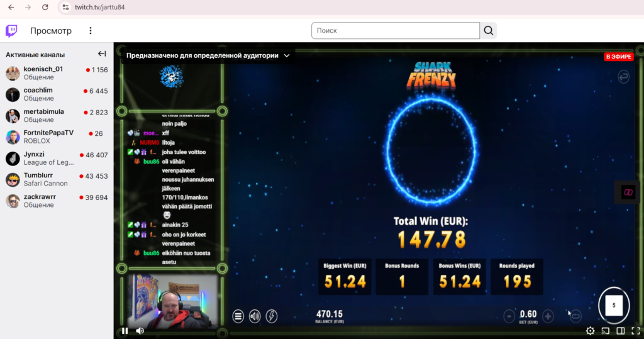This screenshot has width=644, height=339.
Task: Open site settings icon in address bar
Action: [x=65, y=8]
